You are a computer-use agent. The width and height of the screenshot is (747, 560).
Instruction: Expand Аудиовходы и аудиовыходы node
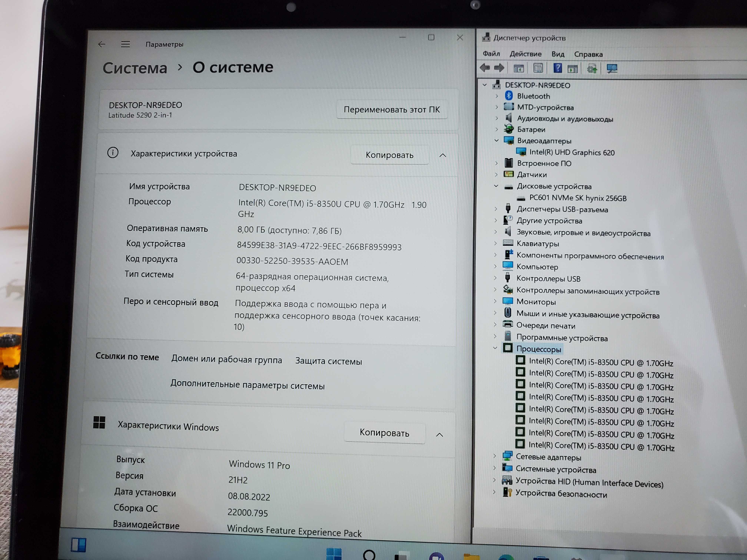click(x=496, y=118)
